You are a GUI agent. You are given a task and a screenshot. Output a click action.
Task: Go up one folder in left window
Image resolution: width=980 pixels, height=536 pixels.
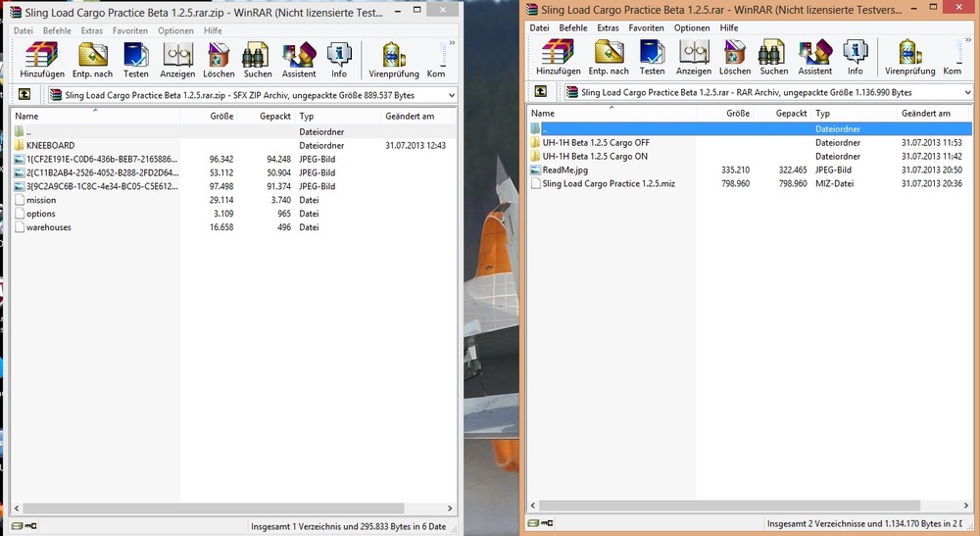pyautogui.click(x=24, y=94)
